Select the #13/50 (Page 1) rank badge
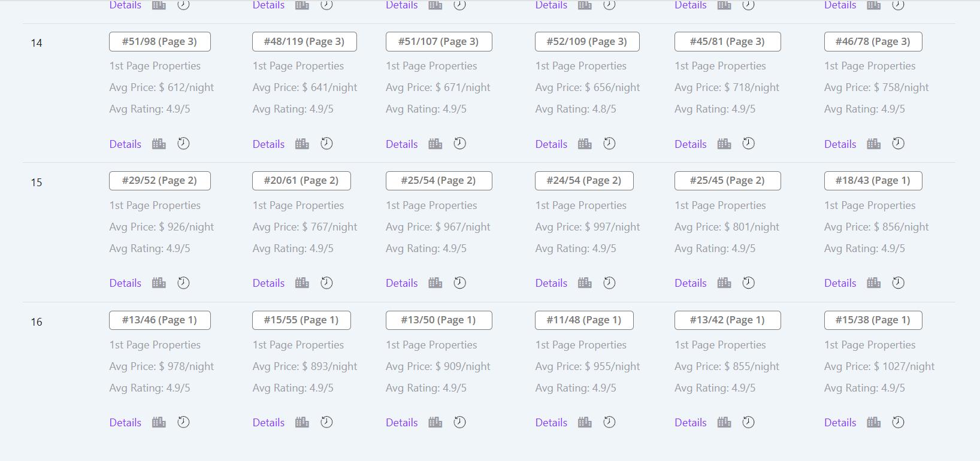The image size is (980, 461). pos(439,320)
